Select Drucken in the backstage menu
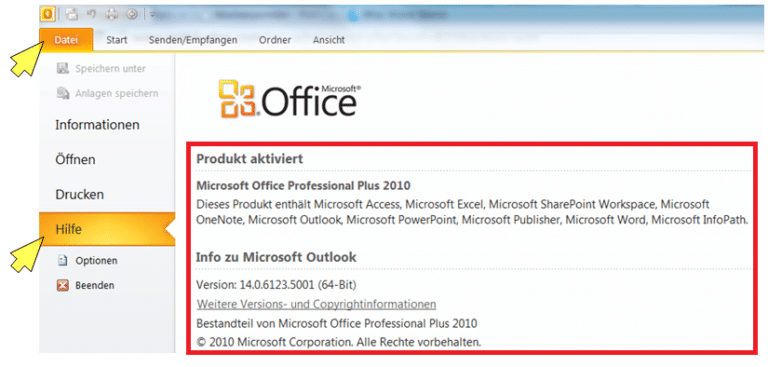Viewport: 768px width, 367px height. 79,195
